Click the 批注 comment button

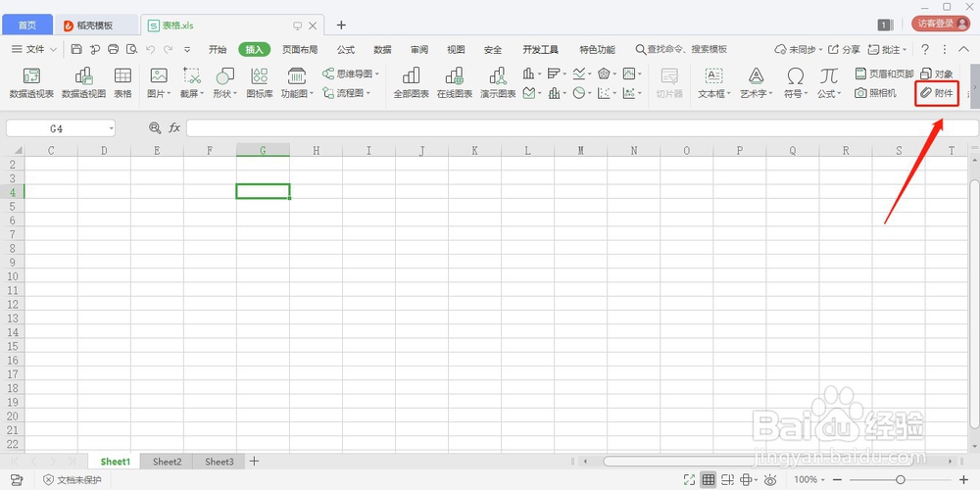point(887,49)
